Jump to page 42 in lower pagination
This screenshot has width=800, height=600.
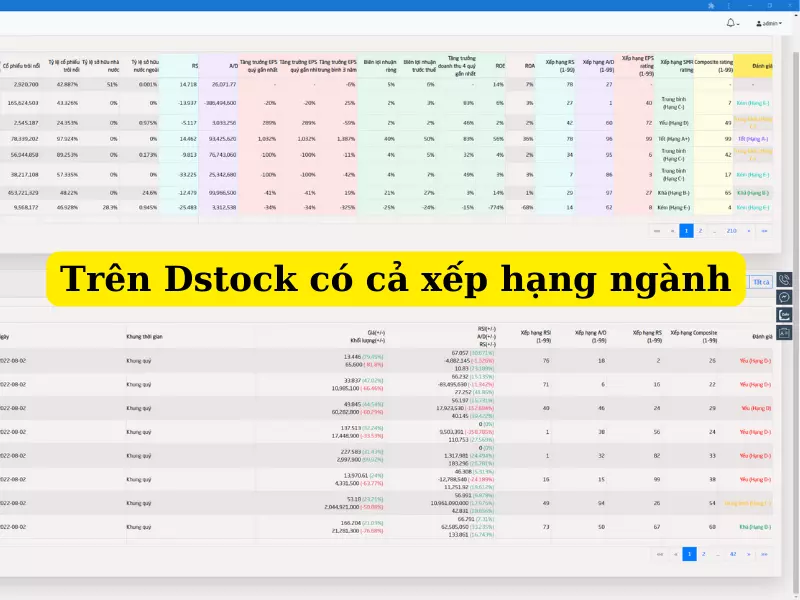pyautogui.click(x=733, y=554)
